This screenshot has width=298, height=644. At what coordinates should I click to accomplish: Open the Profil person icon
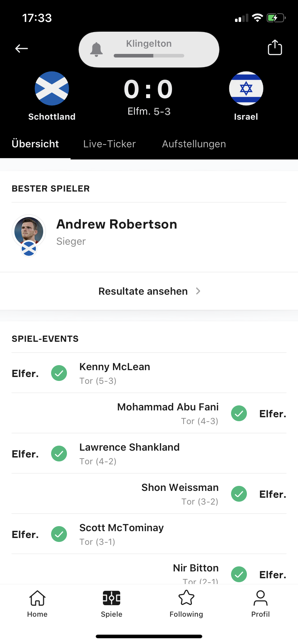pos(261,604)
